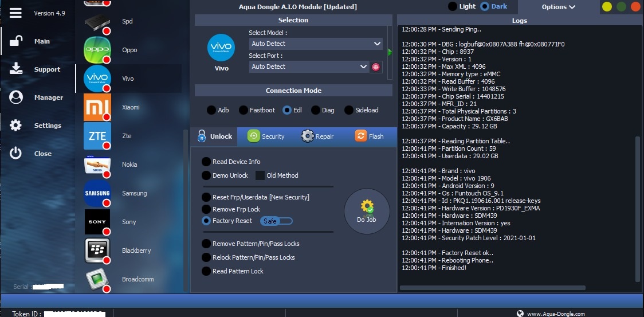Select the Spd chip icon
Screen dimensions: 644x317
click(x=97, y=21)
